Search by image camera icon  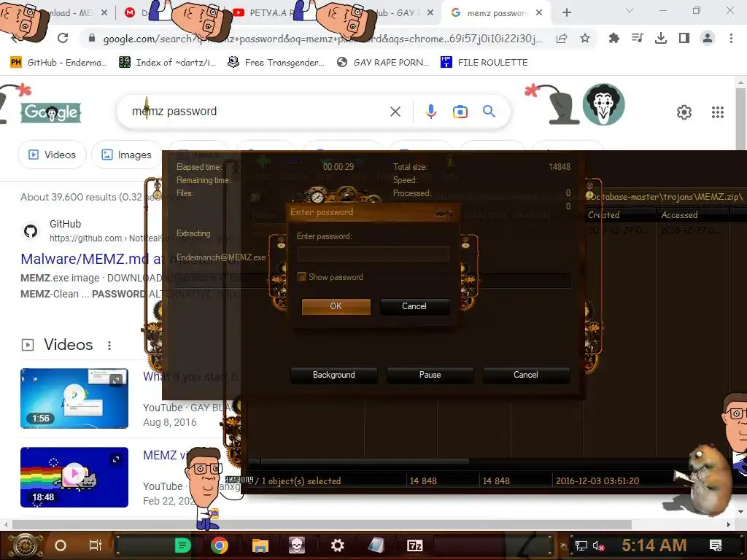[460, 112]
